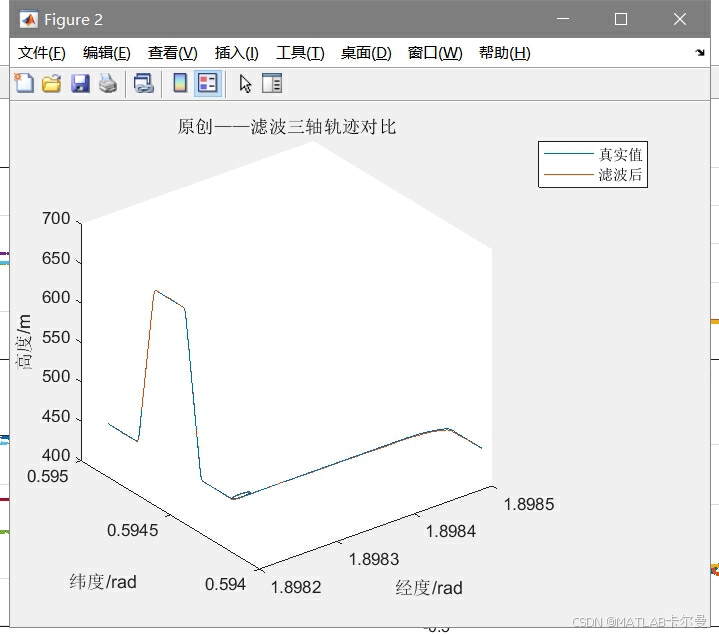The image size is (719, 635).
Task: Click the 1.8985 longitude tick label
Action: coord(529,504)
